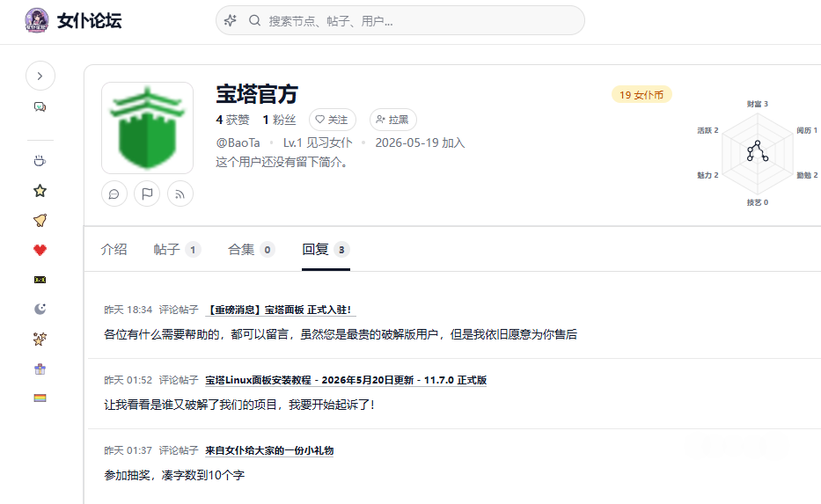The image size is (821, 504).
Task: Open the star sidebar icon
Action: [x=40, y=191]
